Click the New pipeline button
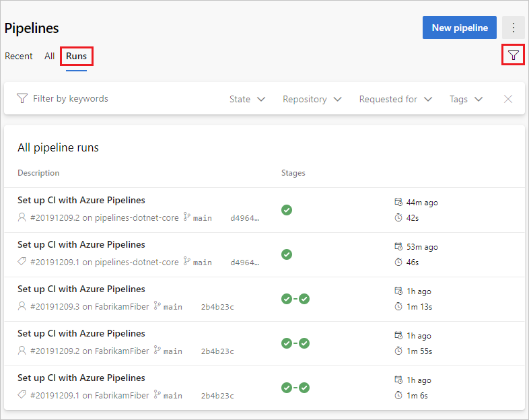The width and height of the screenshot is (529, 420). [x=460, y=28]
